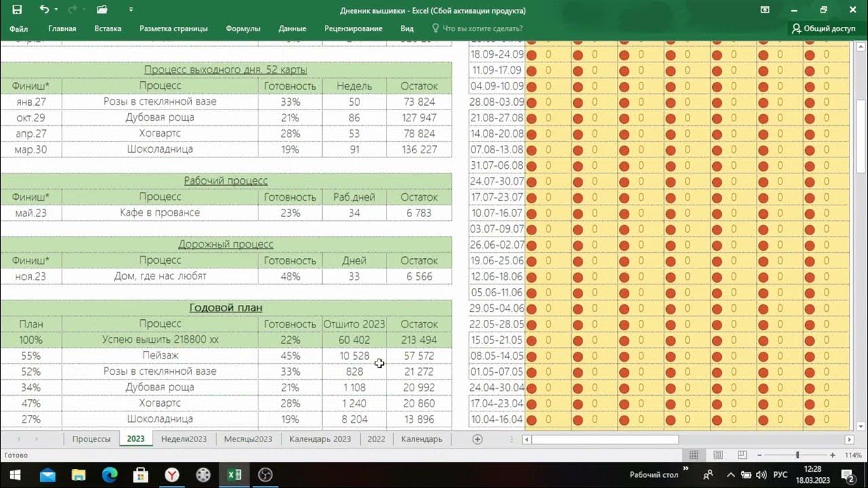Click the Undo arrow icon
Screen dimensions: 868x488
click(44, 9)
